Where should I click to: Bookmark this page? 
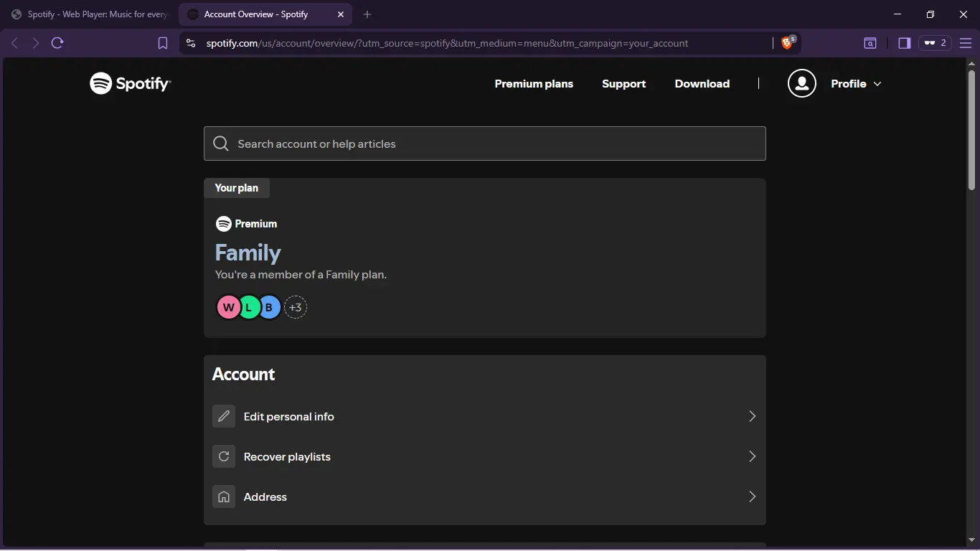(x=163, y=43)
